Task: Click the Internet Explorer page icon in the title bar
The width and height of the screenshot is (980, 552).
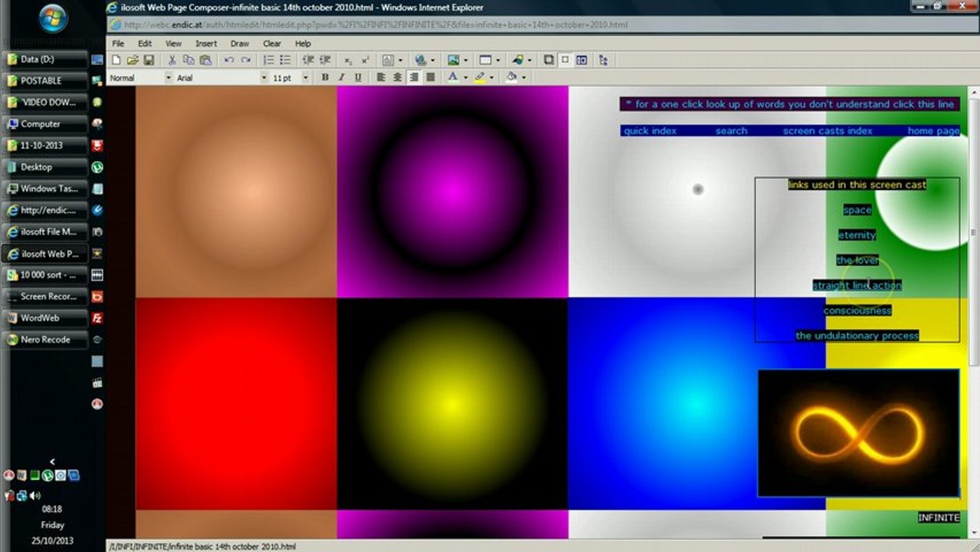Action: 113,7
